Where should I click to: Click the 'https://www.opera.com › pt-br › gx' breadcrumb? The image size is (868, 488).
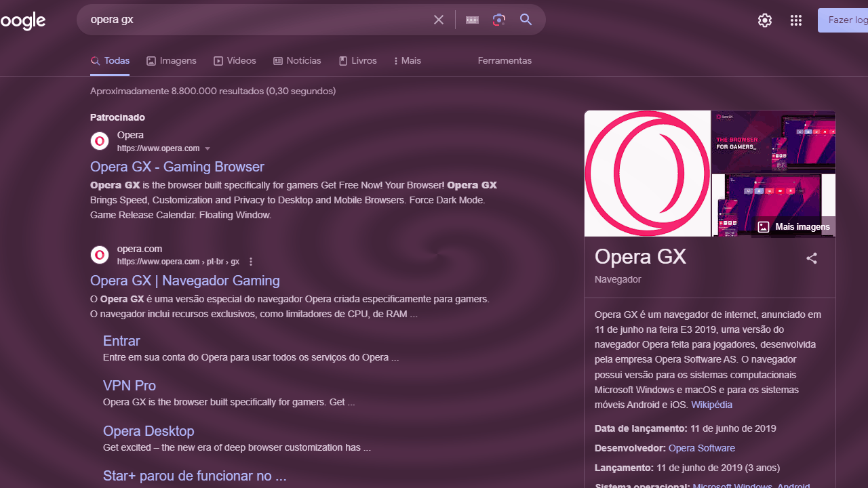[178, 262]
